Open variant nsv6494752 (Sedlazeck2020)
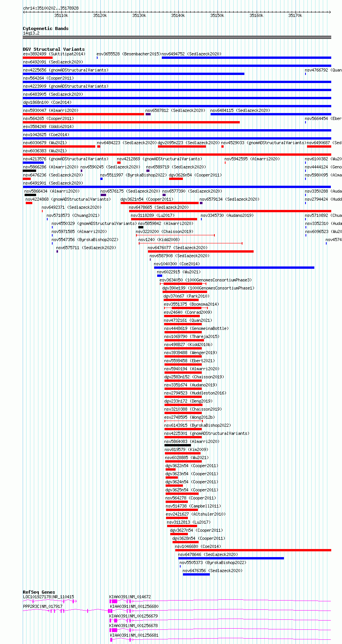This screenshot has height=644, width=342. 191,54
